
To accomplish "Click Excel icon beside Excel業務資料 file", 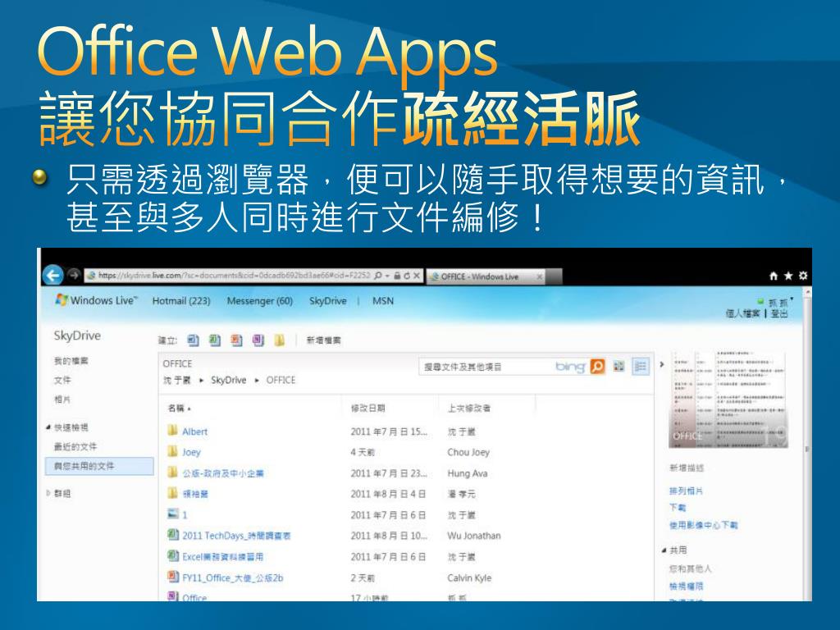I will coord(172,555).
